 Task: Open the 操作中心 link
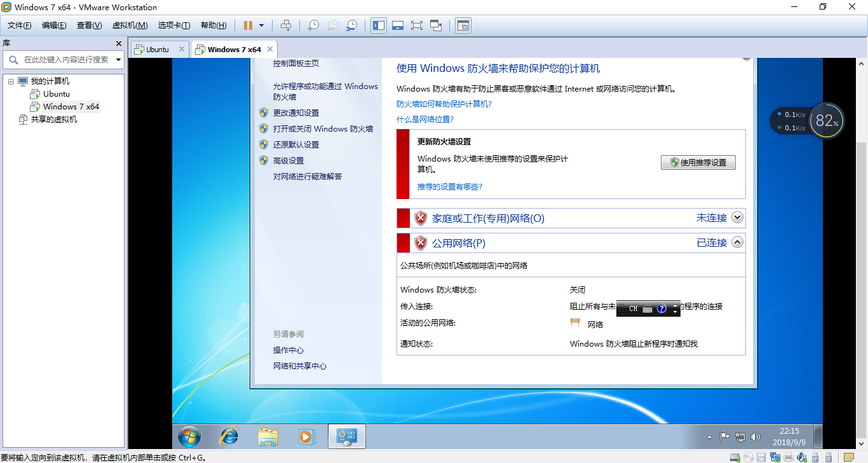[288, 350]
